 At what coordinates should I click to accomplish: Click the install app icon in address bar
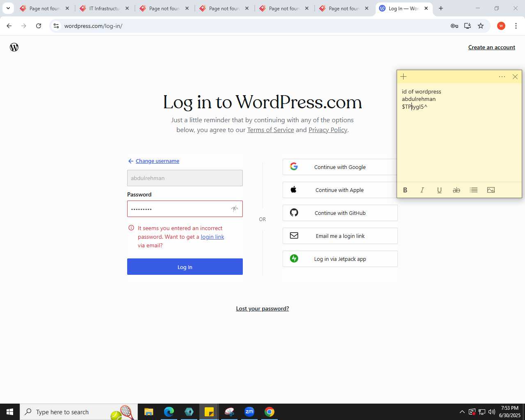[468, 26]
